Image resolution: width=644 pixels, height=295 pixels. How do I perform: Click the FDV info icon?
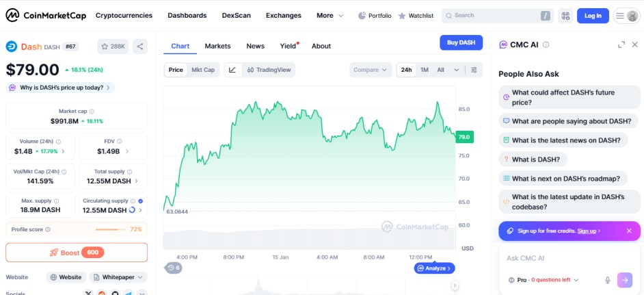tap(120, 141)
